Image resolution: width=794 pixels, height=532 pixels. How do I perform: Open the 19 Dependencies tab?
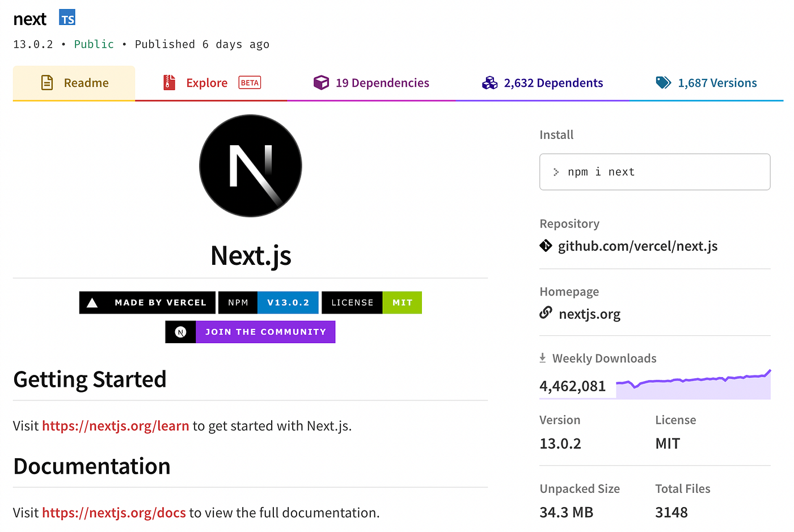[371, 83]
